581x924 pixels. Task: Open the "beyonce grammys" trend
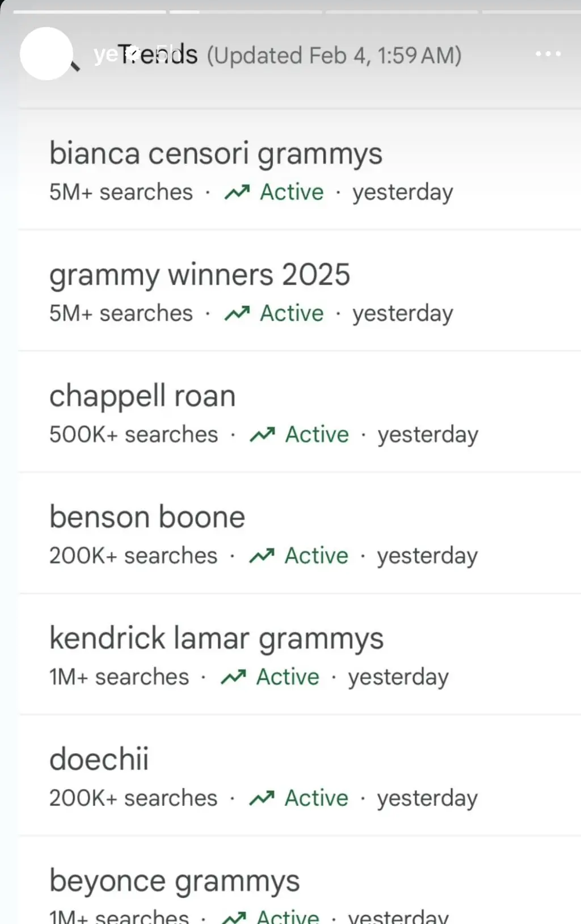point(175,881)
